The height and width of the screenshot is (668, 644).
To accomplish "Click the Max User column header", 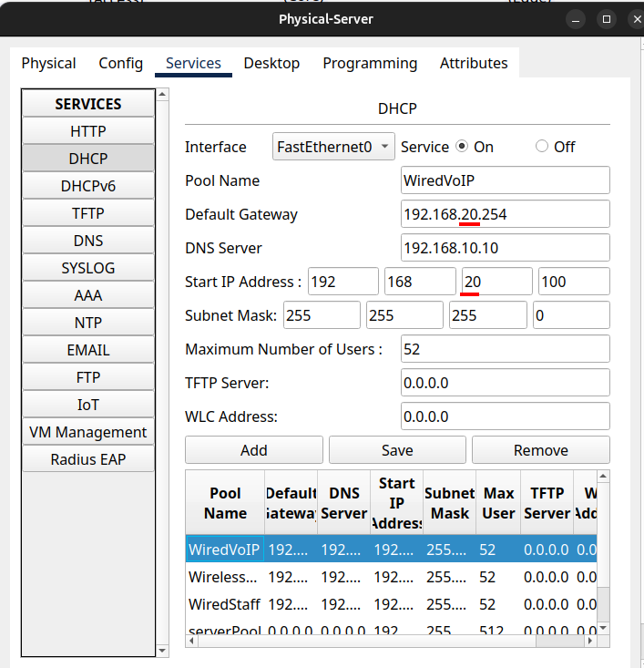I will click(498, 503).
